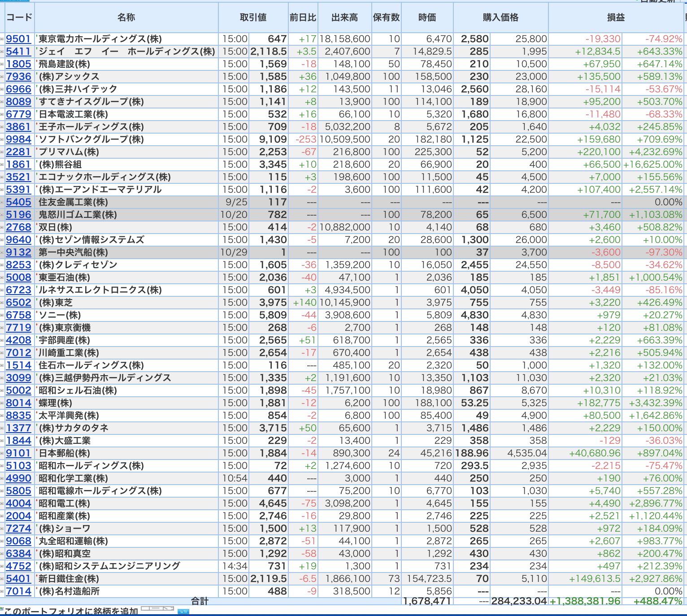
Task: Focus the add-stock code input field
Action: (x=157, y=609)
